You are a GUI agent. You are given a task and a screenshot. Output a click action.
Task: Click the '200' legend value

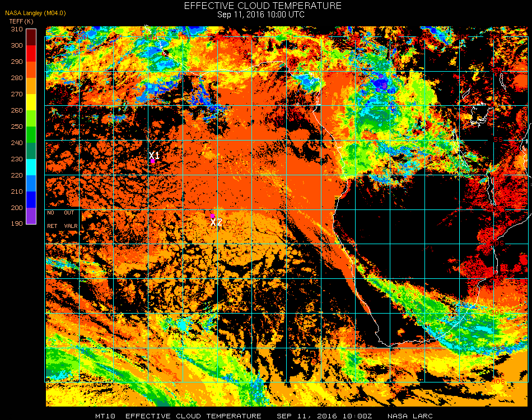(17, 208)
